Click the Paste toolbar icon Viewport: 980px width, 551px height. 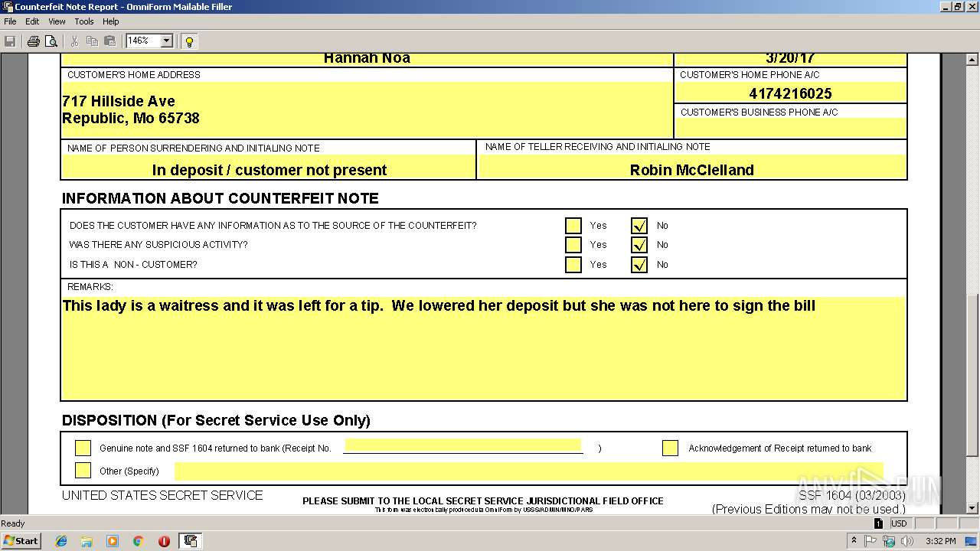[x=109, y=41]
